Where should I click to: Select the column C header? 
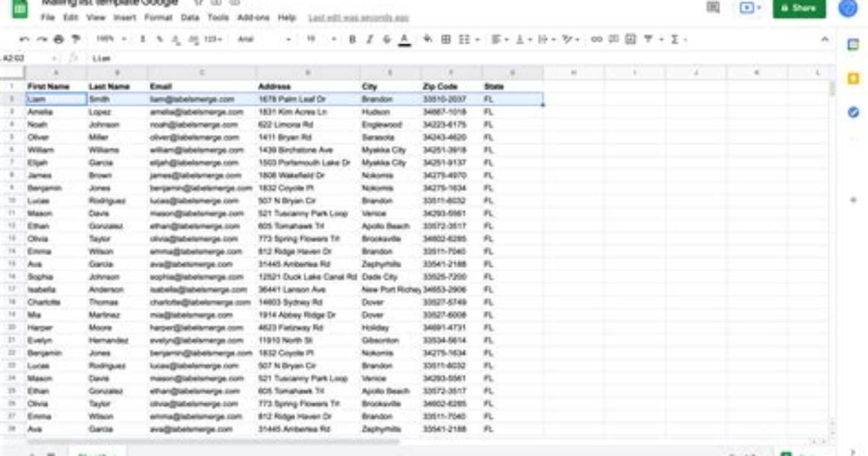(x=202, y=73)
